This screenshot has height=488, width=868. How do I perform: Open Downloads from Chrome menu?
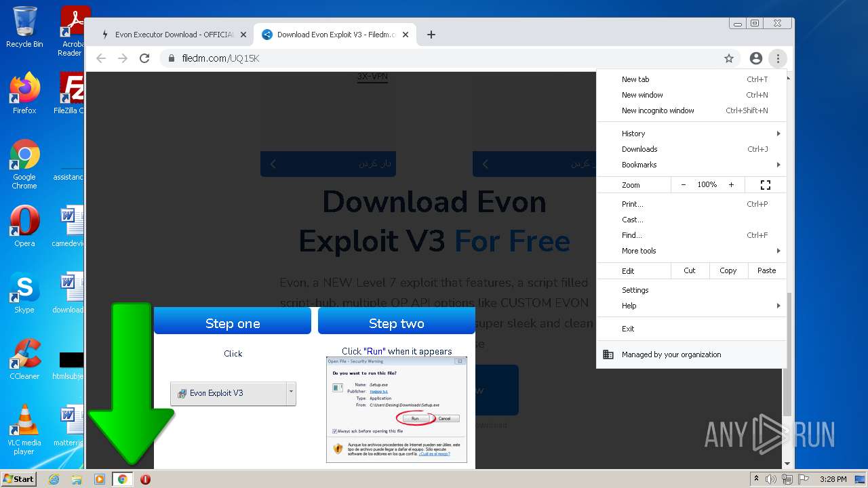pos(691,149)
